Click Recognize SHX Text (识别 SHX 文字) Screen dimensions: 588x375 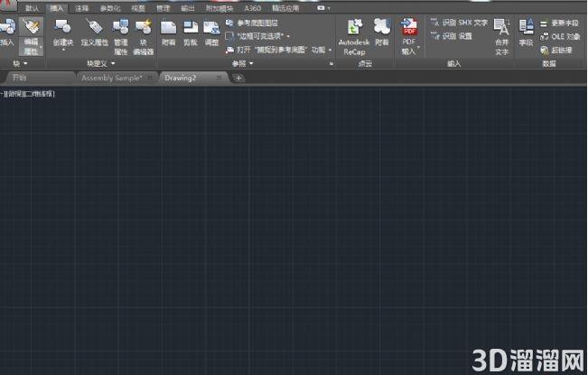[x=459, y=23]
